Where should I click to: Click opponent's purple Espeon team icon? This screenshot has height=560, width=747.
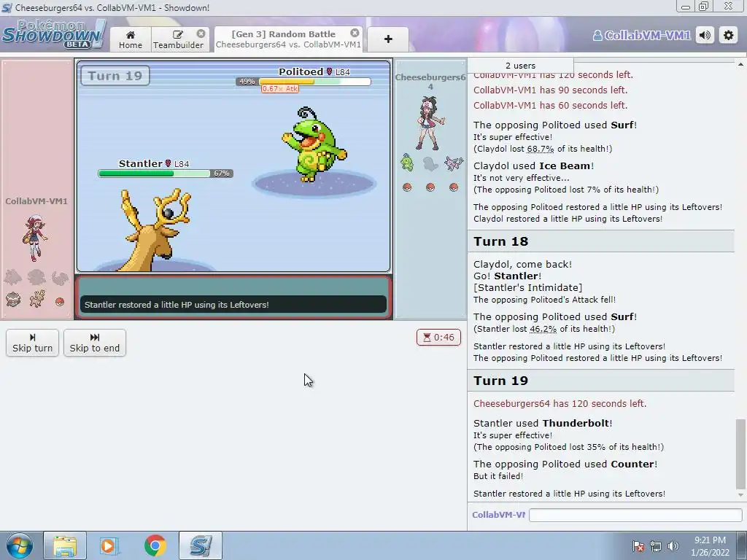(x=454, y=163)
